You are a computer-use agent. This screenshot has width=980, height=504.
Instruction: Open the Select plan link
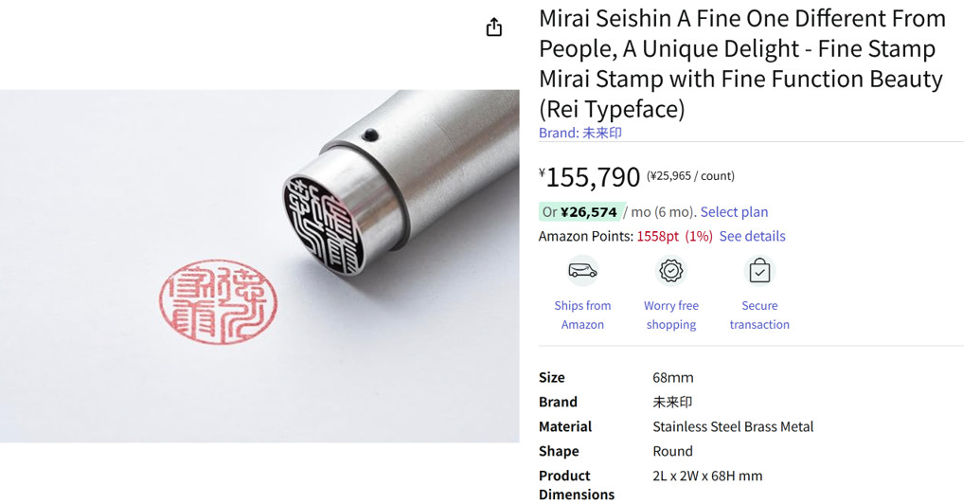[734, 212]
